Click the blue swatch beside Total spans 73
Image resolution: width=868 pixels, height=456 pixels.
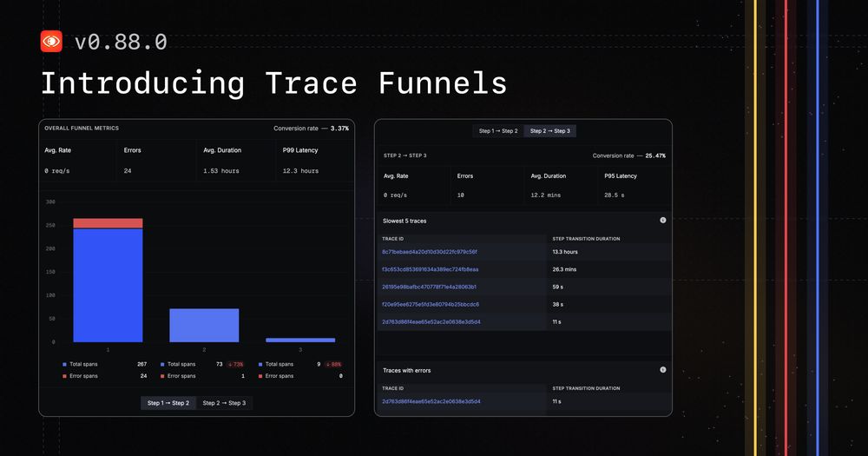pos(162,365)
